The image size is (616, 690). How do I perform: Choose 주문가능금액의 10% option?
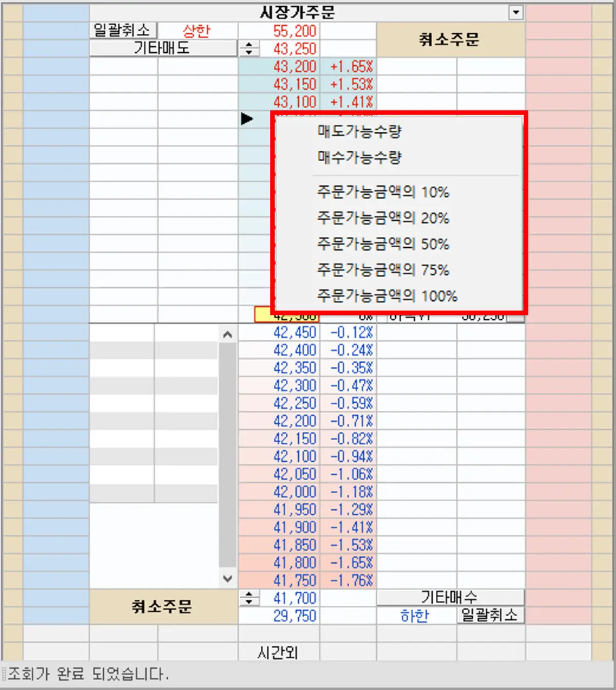click(x=382, y=192)
